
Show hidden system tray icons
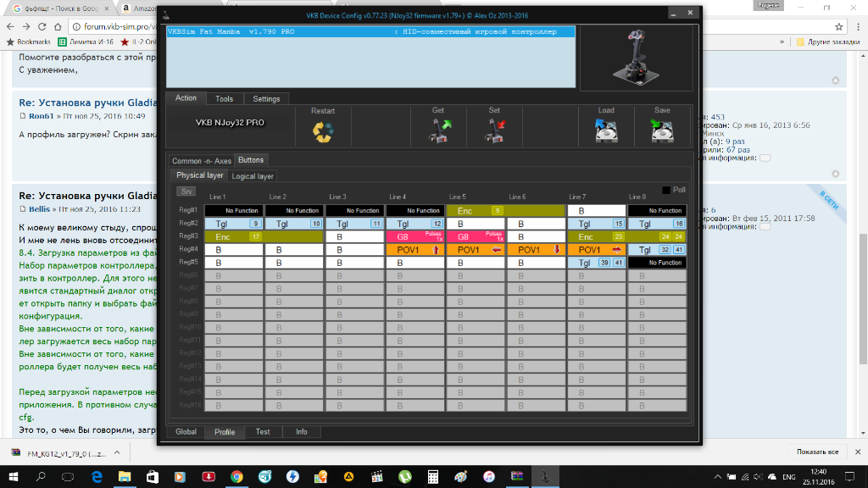(717, 476)
